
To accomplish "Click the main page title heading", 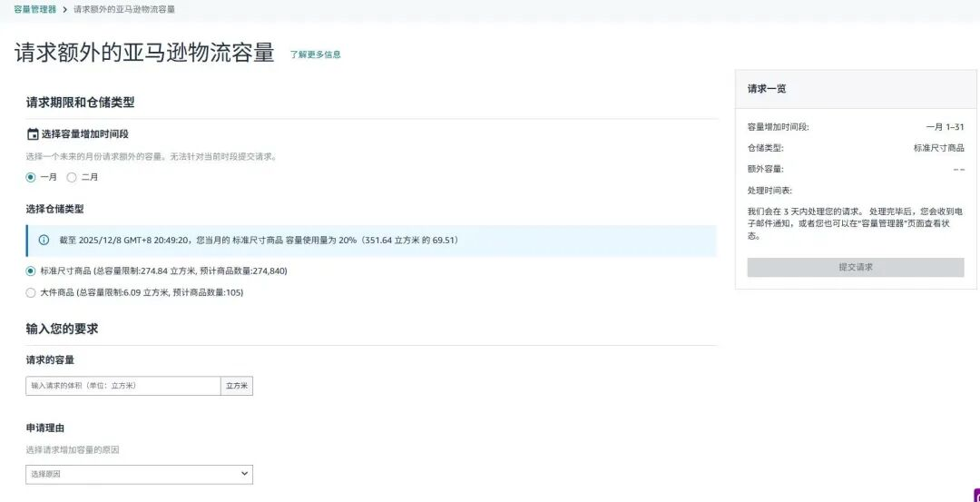I will pos(144,53).
